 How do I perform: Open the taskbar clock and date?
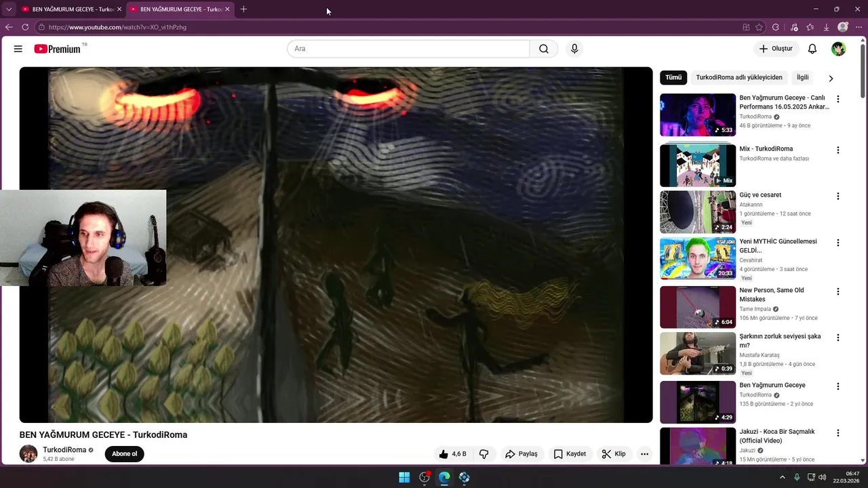point(848,477)
